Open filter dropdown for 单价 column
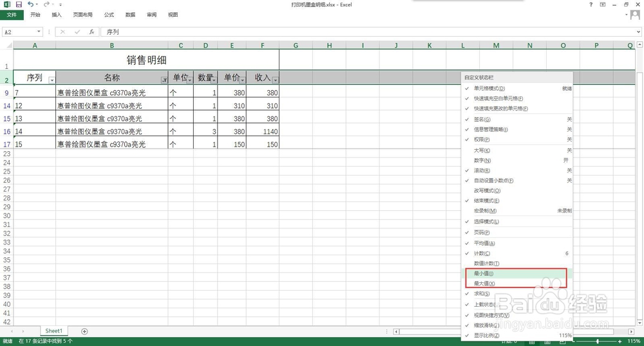This screenshot has width=644, height=346. (243, 80)
